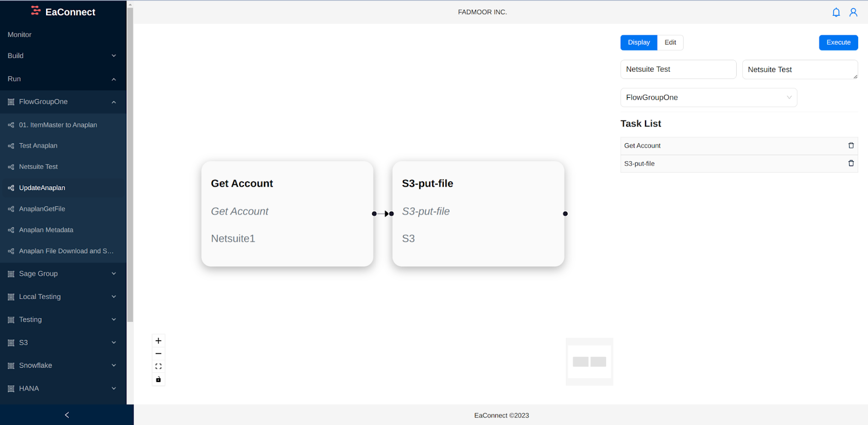Collapse the sidebar with the left arrow

[67, 415]
